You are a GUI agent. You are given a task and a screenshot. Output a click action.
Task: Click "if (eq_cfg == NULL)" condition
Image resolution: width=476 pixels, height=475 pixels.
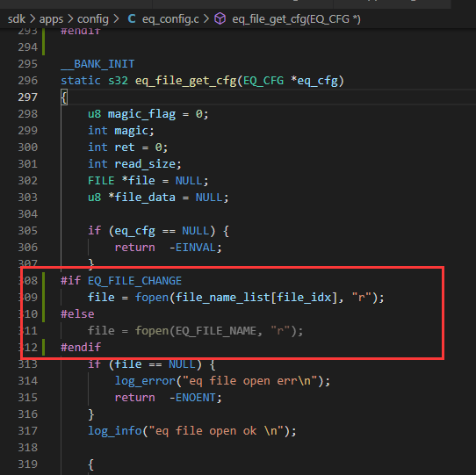(152, 231)
